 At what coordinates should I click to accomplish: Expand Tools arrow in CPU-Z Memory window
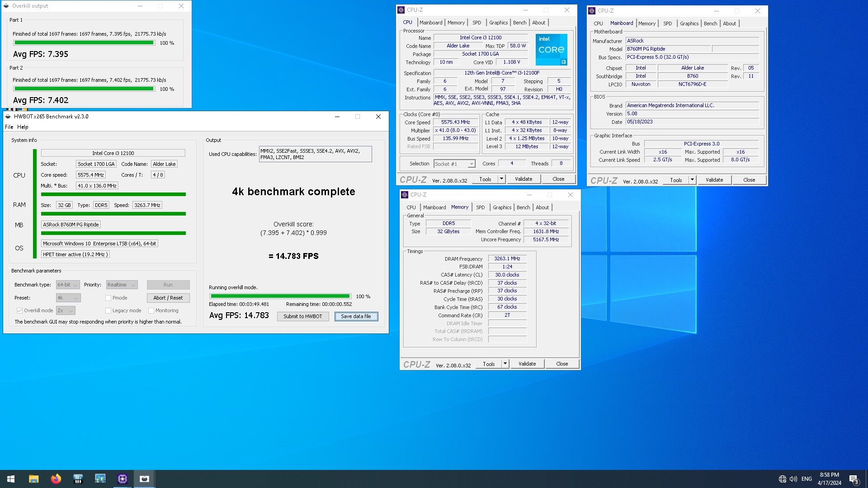tap(505, 364)
